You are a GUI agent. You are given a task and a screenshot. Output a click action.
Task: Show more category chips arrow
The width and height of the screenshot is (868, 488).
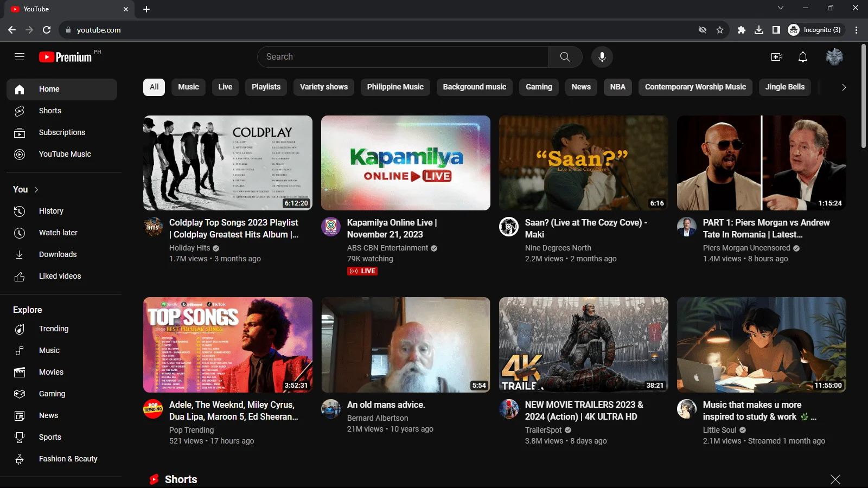(x=844, y=87)
